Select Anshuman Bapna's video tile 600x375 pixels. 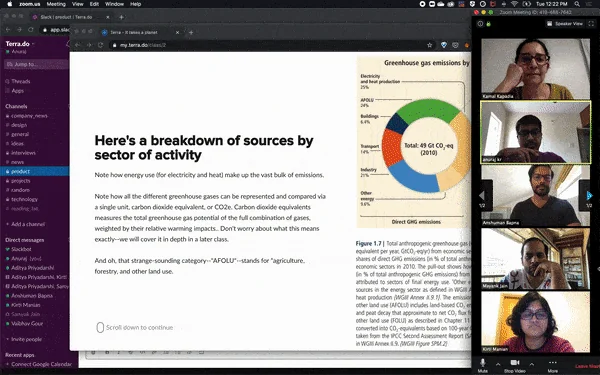[x=535, y=196]
